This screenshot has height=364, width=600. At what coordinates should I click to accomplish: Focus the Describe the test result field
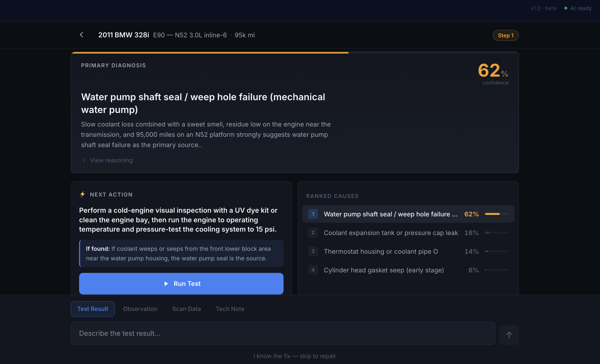tap(283, 333)
